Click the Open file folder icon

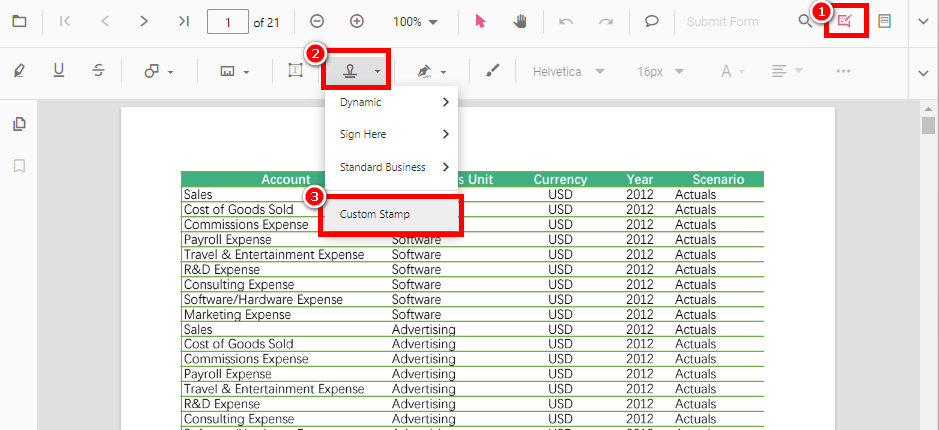[x=19, y=21]
